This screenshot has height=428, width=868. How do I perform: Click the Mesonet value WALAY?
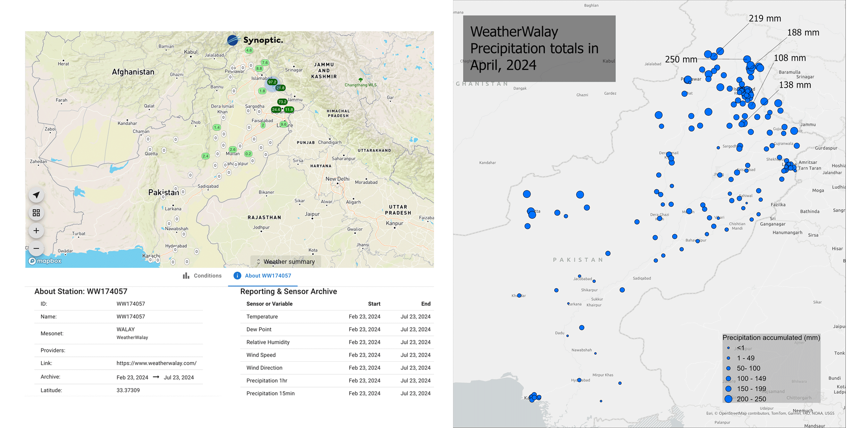click(x=125, y=329)
